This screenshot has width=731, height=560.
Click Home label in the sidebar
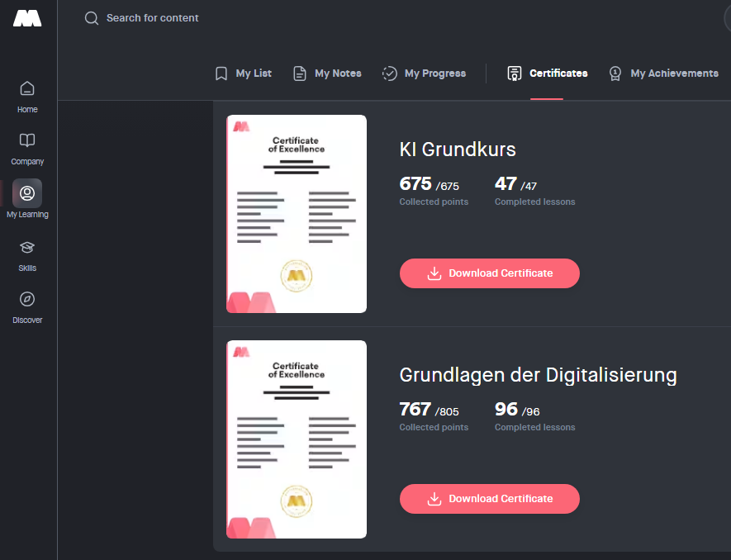pyautogui.click(x=27, y=110)
